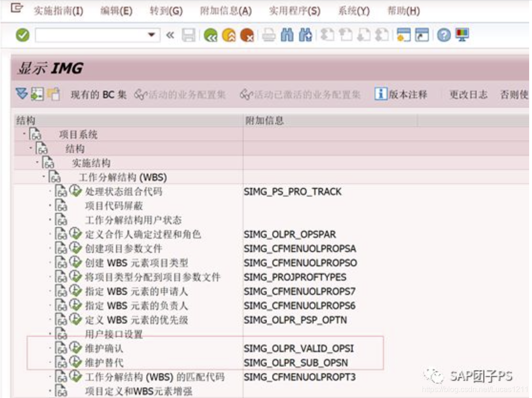Click the blue Help question mark icon
This screenshot has width=532, height=398.
coord(444,35)
